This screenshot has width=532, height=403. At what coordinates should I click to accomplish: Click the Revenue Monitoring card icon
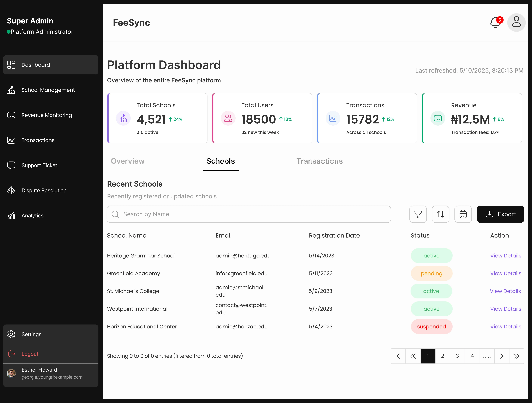click(11, 115)
